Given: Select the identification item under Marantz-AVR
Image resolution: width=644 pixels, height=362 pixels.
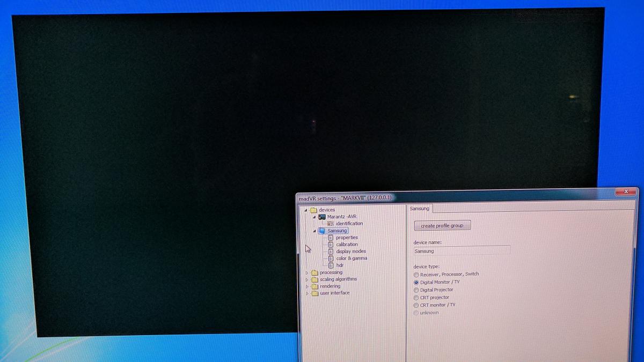Looking at the screenshot, I should click(349, 224).
